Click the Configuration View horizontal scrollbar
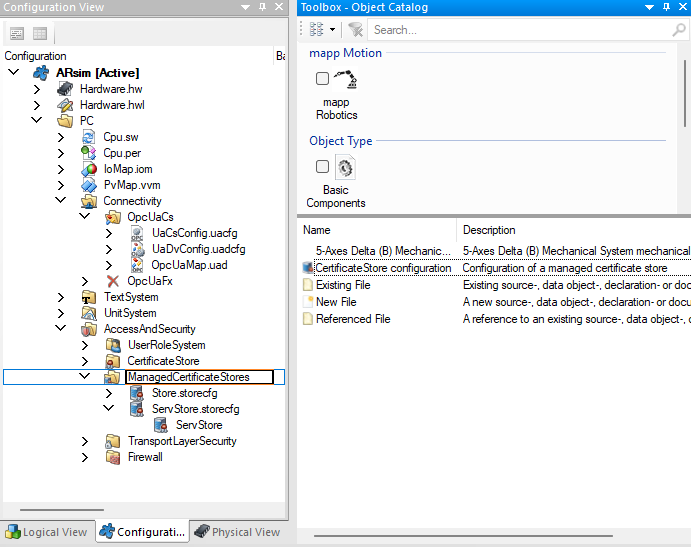 click(62, 510)
